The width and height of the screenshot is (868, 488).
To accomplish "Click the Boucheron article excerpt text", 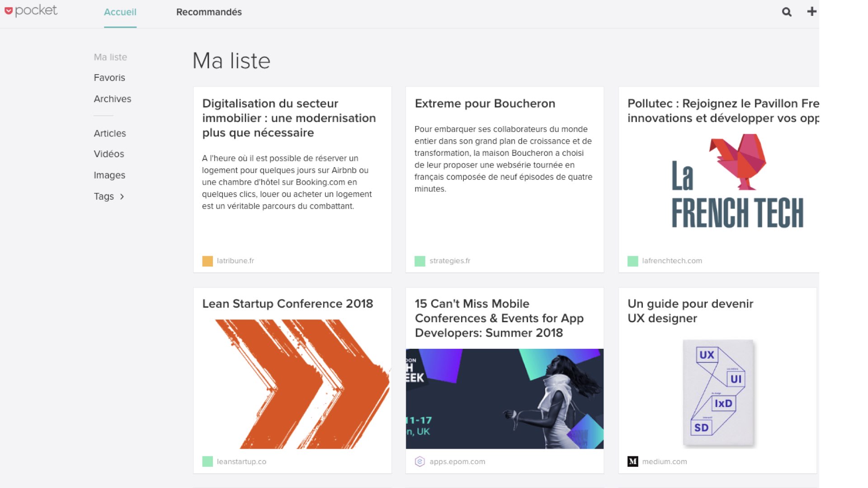I will pyautogui.click(x=503, y=159).
